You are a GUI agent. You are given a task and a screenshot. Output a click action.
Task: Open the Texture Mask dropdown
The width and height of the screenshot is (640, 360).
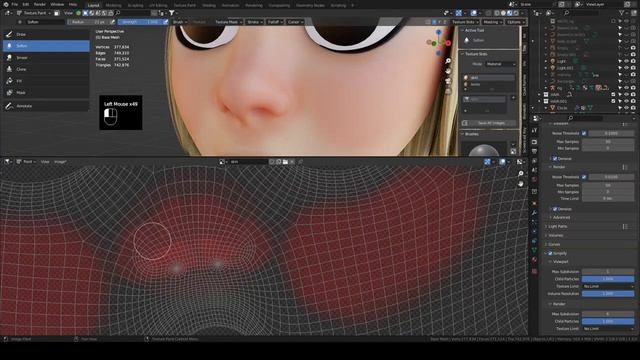pos(228,22)
